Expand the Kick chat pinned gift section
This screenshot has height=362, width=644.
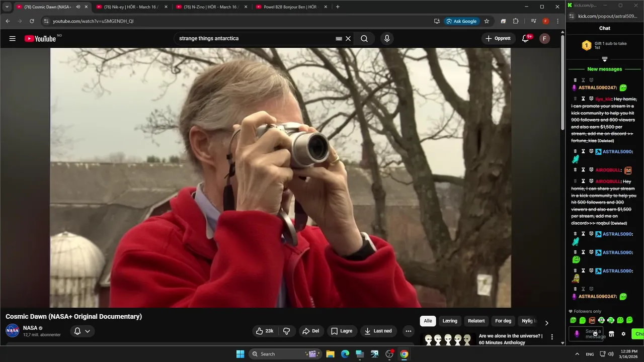pos(605,59)
